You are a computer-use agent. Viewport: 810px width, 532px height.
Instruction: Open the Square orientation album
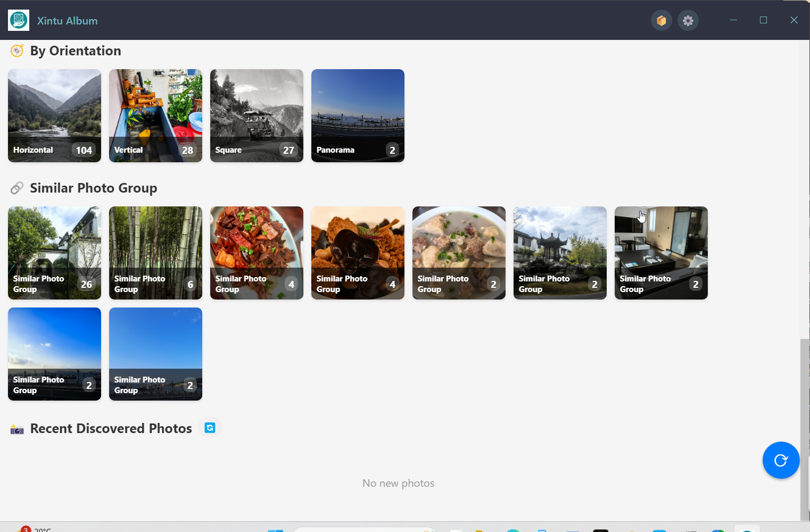click(x=257, y=115)
